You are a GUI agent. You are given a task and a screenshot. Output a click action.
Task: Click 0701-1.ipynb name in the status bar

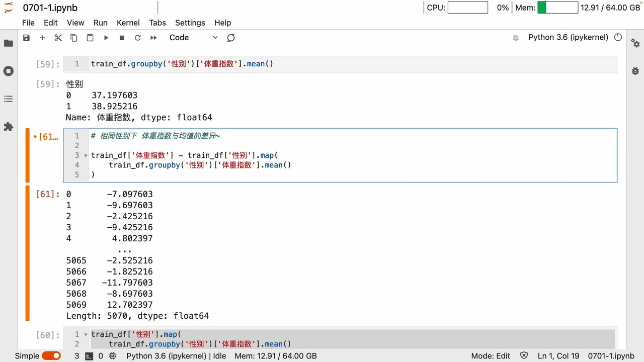pyautogui.click(x=611, y=356)
